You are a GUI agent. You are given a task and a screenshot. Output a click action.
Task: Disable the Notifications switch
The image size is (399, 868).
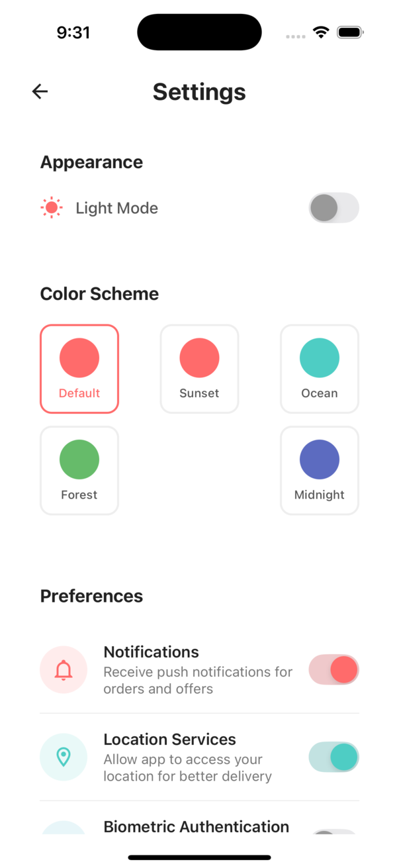[x=333, y=670]
